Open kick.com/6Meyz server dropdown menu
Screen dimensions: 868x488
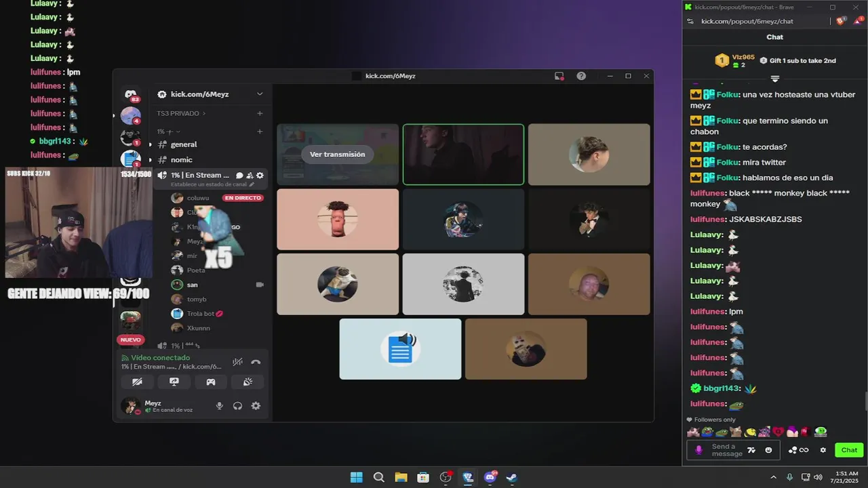[x=259, y=94]
